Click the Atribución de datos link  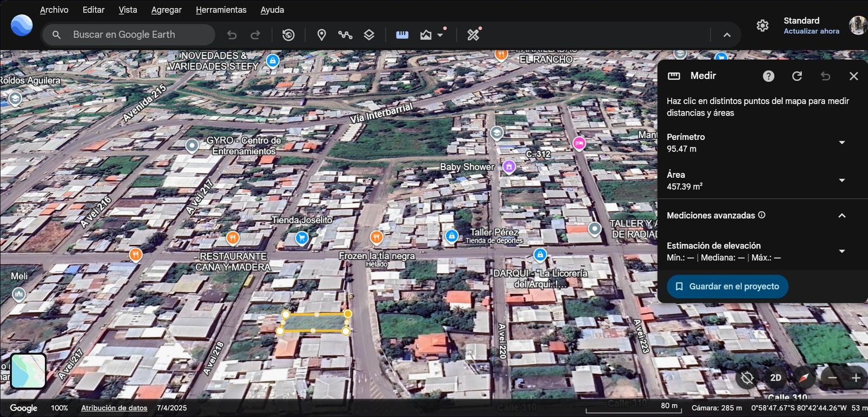click(x=114, y=408)
